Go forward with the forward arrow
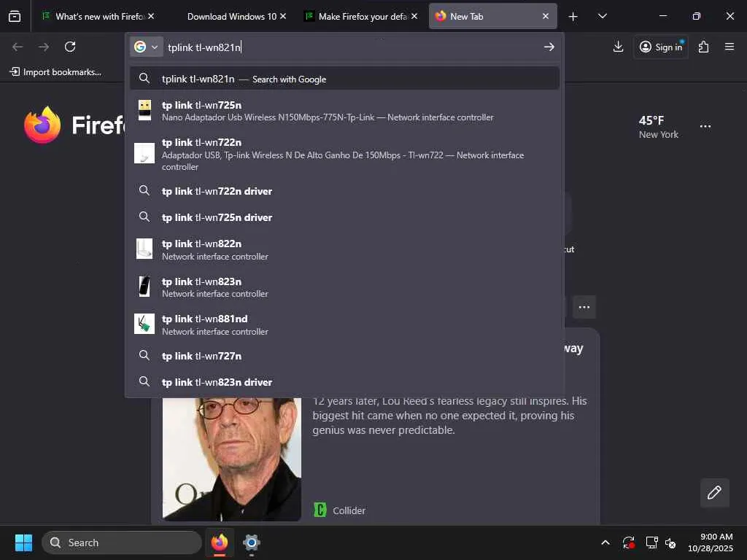 pos(44,47)
